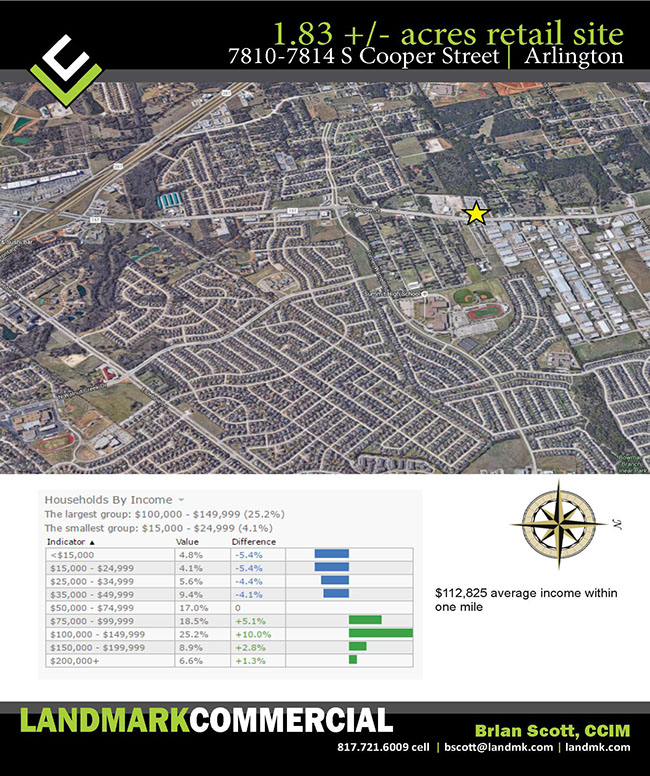Expand the Households By Income dropdown arrow
The width and height of the screenshot is (650, 776).
pyautogui.click(x=181, y=498)
